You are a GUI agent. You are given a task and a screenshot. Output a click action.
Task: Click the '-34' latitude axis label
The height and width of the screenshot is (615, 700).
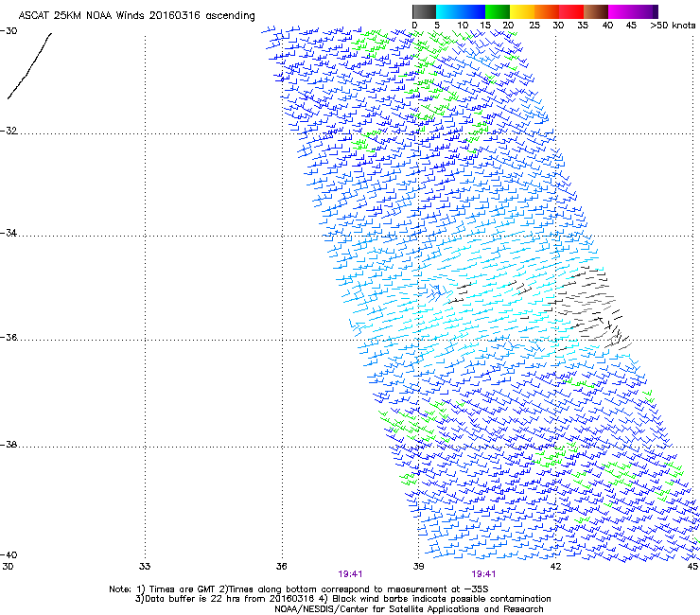(9, 233)
